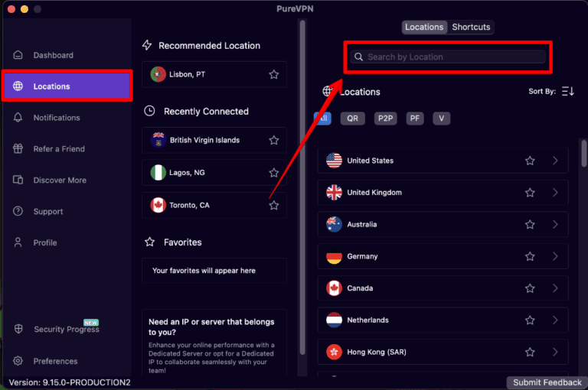Open Support question mark icon
The height and width of the screenshot is (390, 588).
[x=18, y=212]
